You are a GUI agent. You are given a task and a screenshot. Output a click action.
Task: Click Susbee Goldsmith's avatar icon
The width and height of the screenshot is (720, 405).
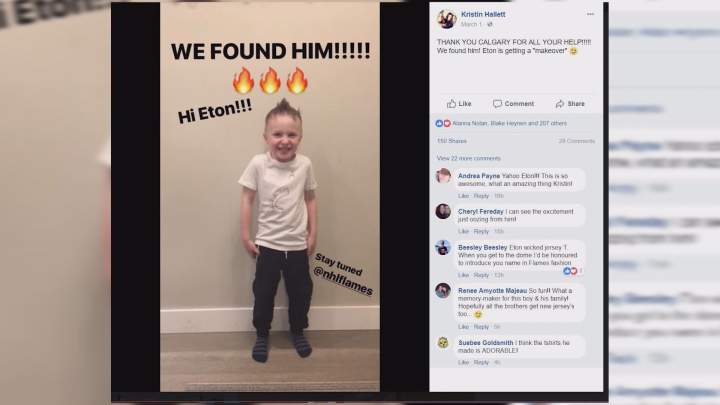point(443,343)
